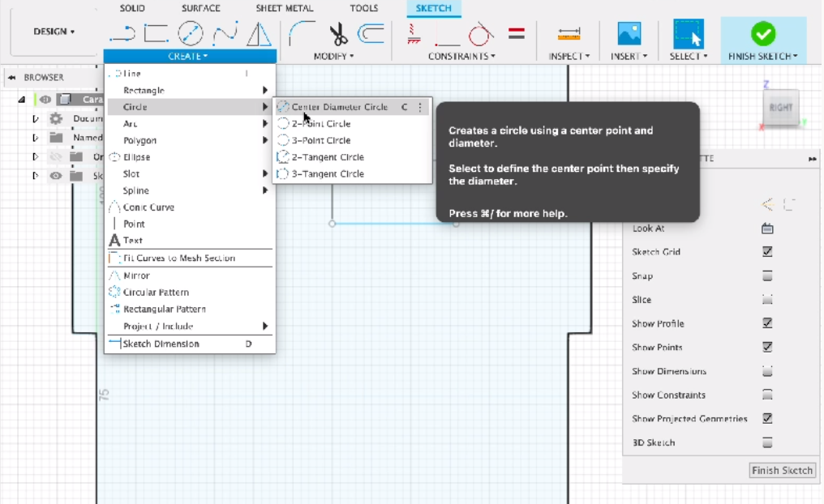This screenshot has height=504, width=824.
Task: Open the SELECT dropdown menu
Action: [689, 56]
